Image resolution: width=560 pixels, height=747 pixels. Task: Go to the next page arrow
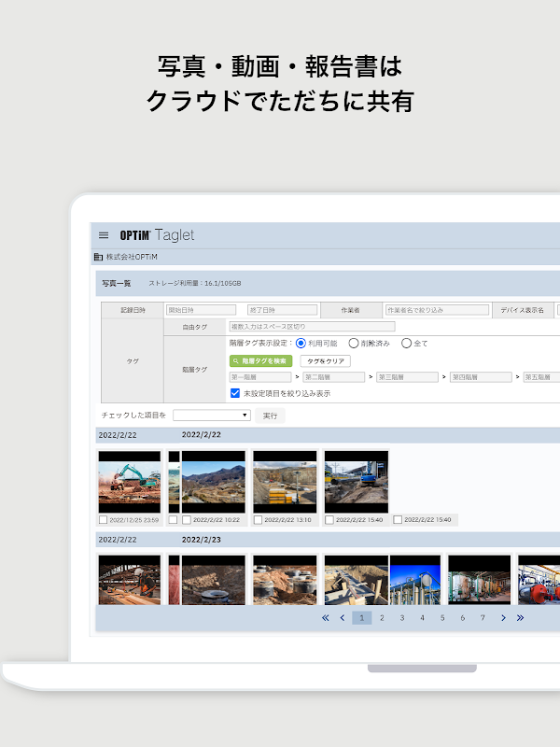tap(503, 617)
